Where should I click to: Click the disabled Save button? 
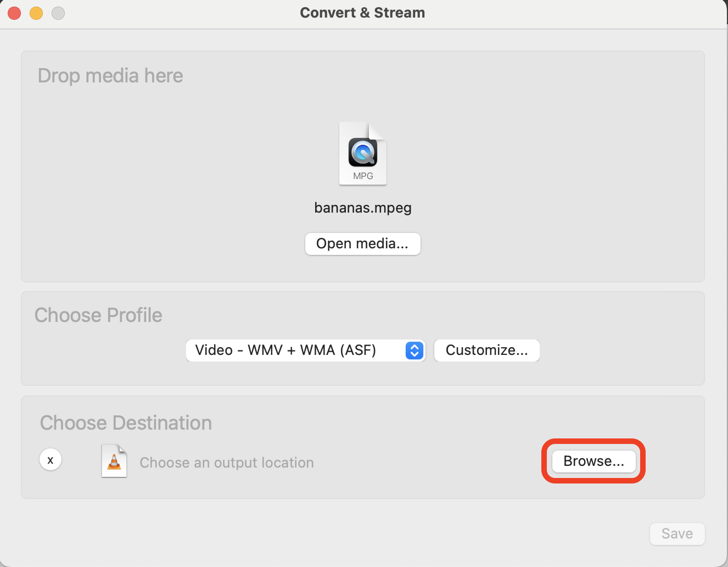point(677,533)
